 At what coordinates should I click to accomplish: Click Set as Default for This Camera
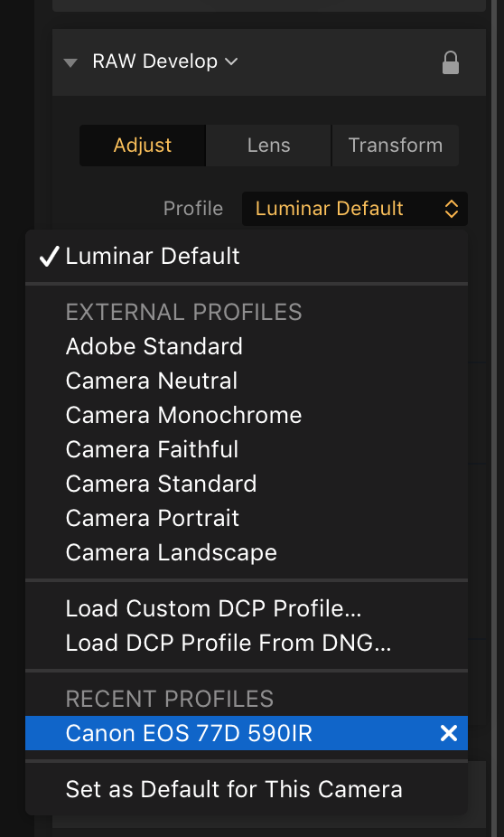coord(247,789)
